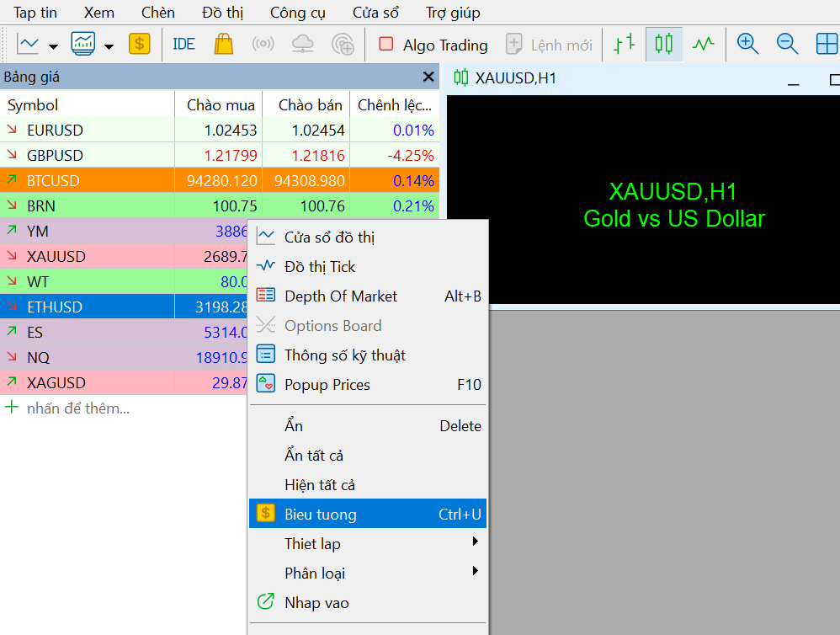
Task: Select the XAUUSD symbol row
Action: coord(124,256)
